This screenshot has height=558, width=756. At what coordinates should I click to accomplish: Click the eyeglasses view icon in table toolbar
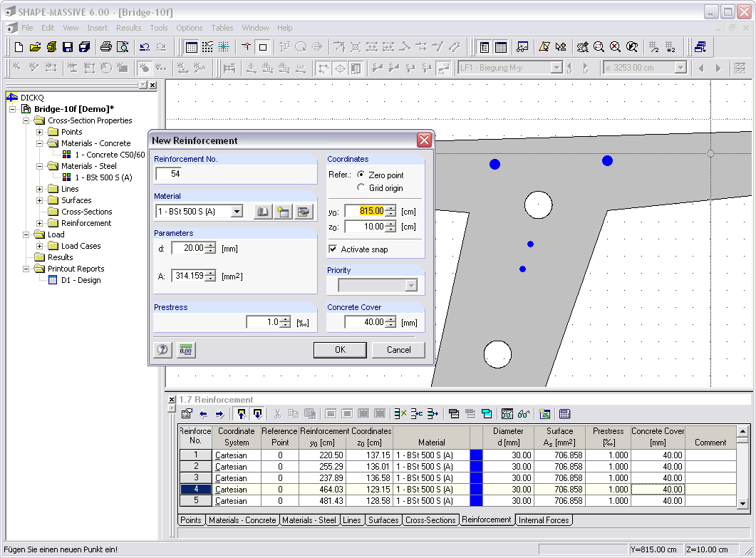click(x=524, y=414)
